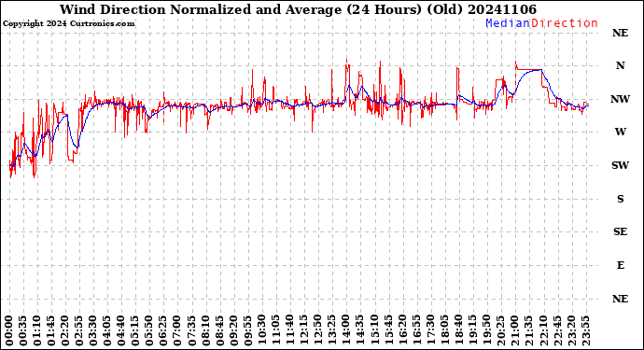Click the '04:40' time label
Viewport: 644px width, 350px height.
[121, 330]
